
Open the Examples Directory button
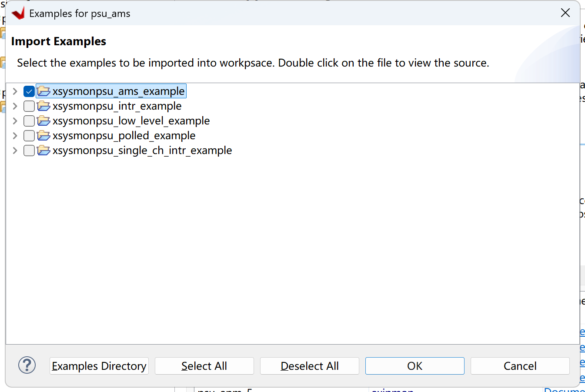point(99,366)
